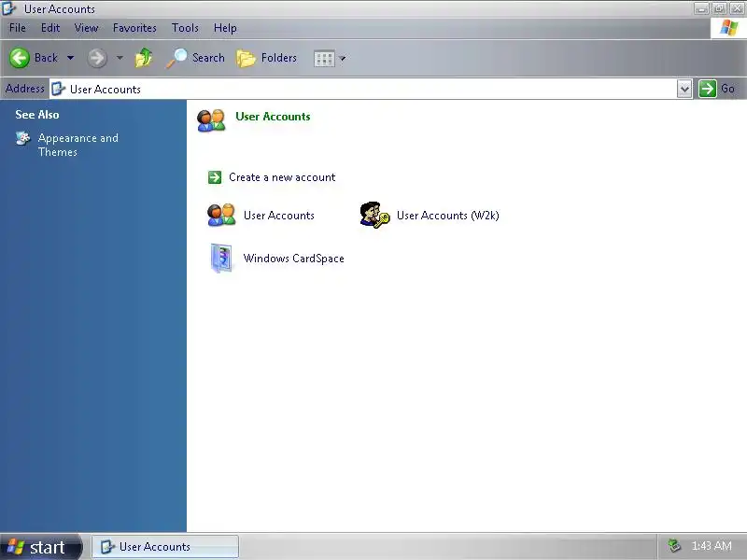The width and height of the screenshot is (747, 560).
Task: Click the Windows flag logo in menu bar corner
Action: (x=728, y=28)
